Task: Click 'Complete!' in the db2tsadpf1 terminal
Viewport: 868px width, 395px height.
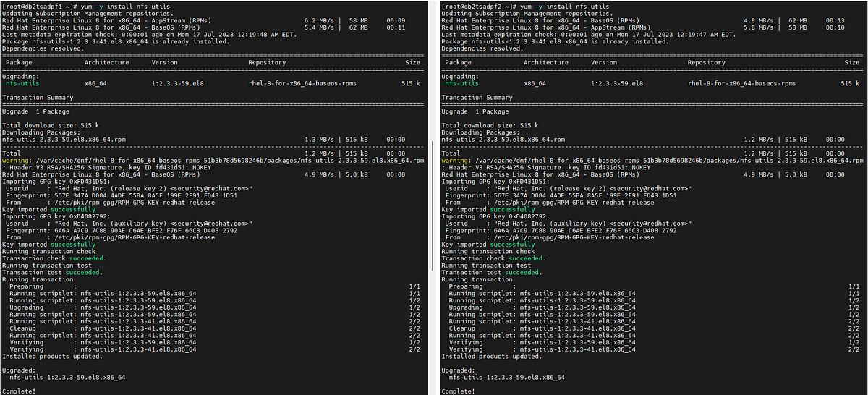Action: [18, 391]
